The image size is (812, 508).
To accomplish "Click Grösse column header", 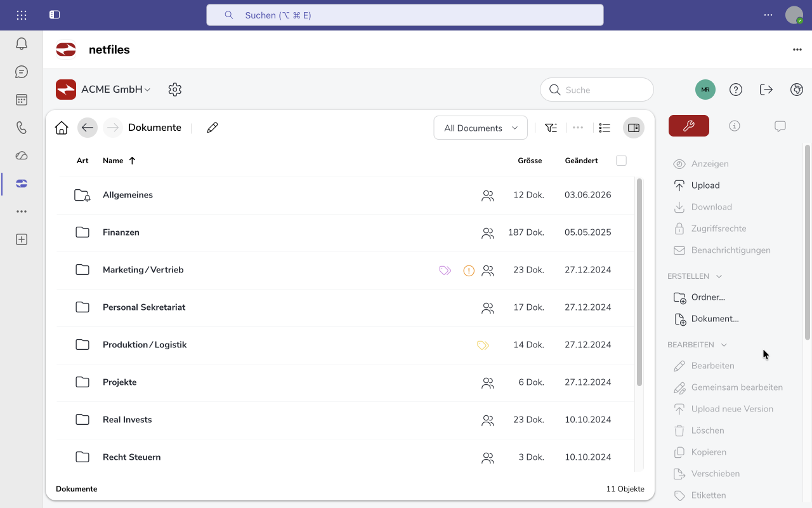I will coord(530,161).
